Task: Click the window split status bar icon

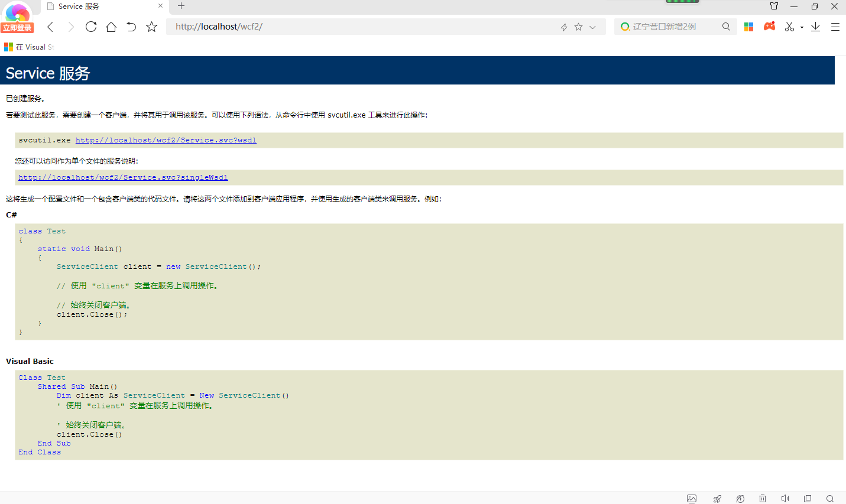Action: [808, 498]
